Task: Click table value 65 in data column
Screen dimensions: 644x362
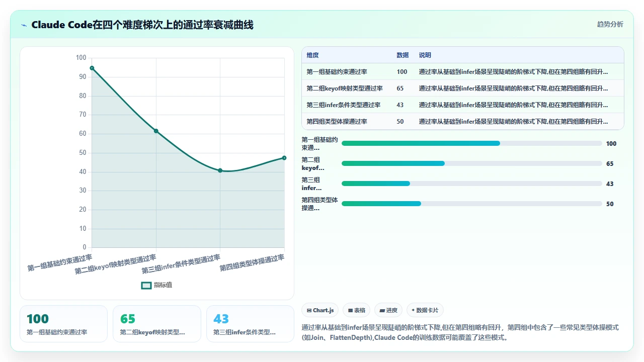Action: coord(400,88)
